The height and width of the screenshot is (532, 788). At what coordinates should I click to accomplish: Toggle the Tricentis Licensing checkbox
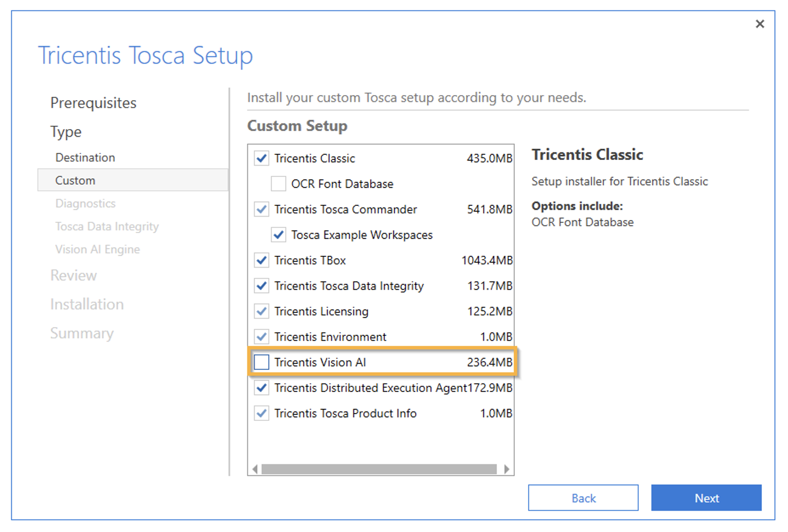point(262,311)
